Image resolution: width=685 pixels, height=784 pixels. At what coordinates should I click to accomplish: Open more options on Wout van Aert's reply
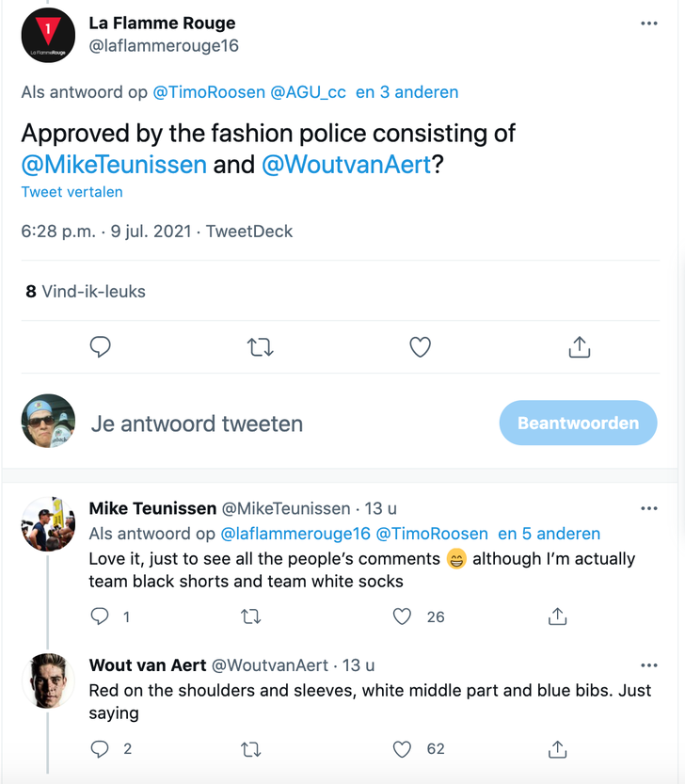pos(648,665)
